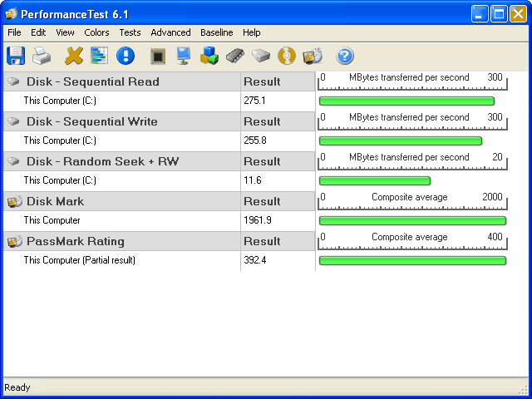Run the memory test chip icon
Viewport: 532px width, 399px height.
click(235, 56)
